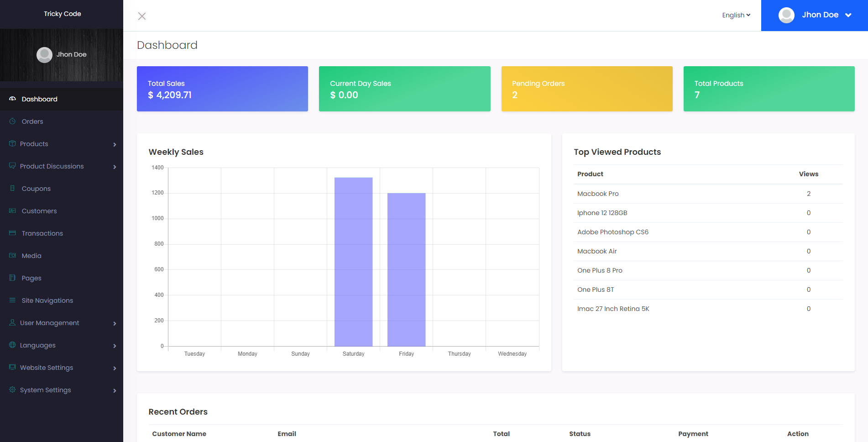Click the Pages icon in sidebar

coord(12,278)
